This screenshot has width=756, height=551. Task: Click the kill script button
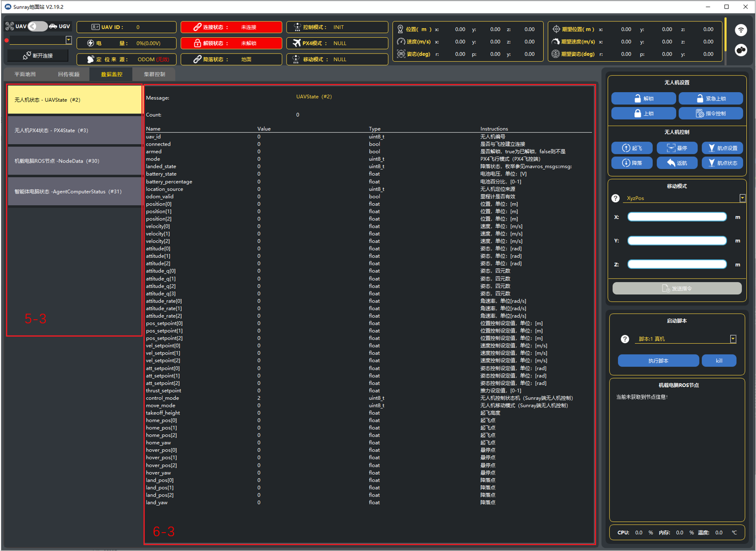[719, 361]
